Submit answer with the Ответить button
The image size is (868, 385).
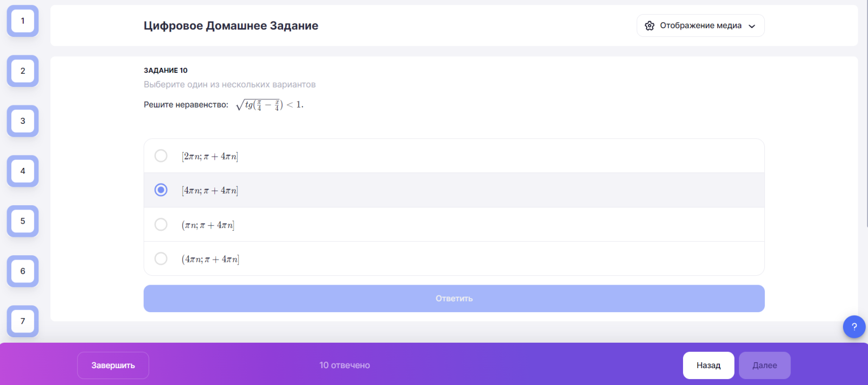[454, 299]
